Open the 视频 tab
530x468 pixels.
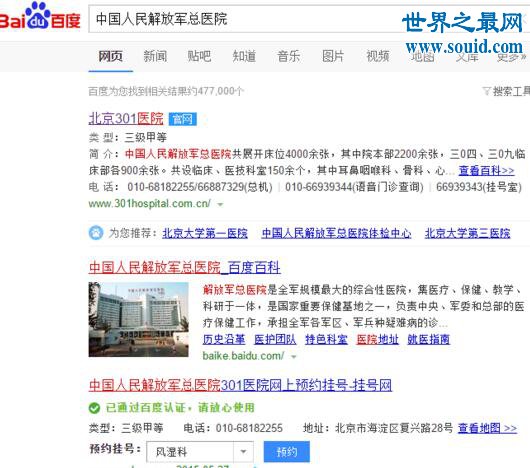(x=378, y=56)
